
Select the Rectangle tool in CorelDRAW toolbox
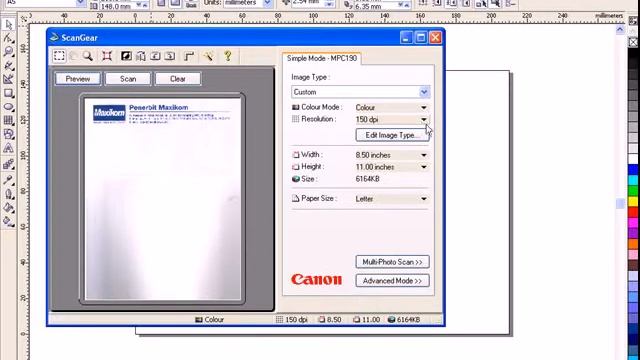click(x=9, y=93)
